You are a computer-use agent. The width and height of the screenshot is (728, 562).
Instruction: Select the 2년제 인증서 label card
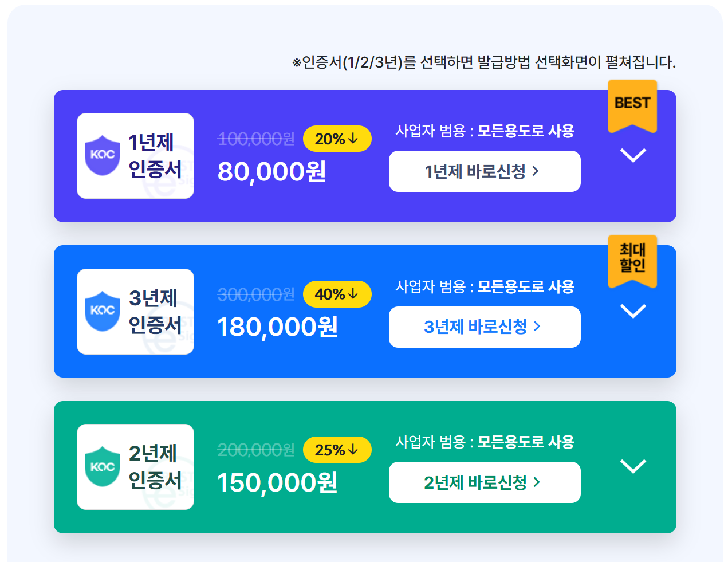pos(135,467)
